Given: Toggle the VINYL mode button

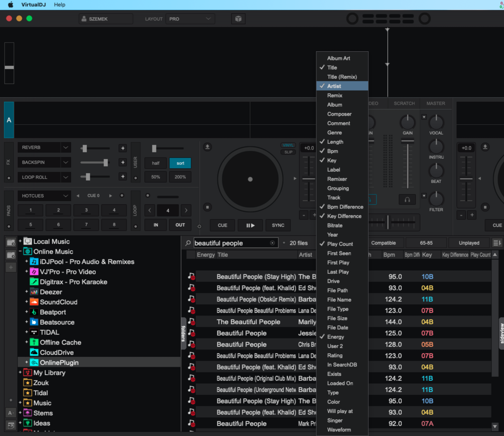Looking at the screenshot, I should 288,145.
